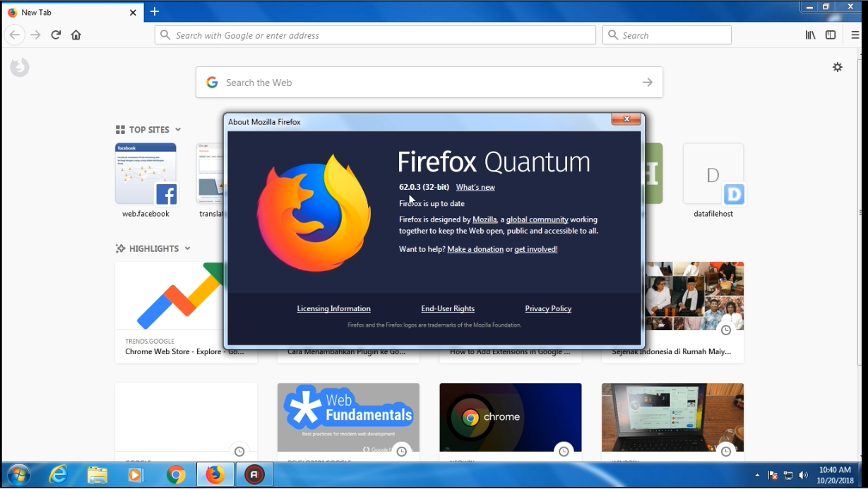Click the Firefox watermark icon at left
Viewport: 868px width, 489px height.
20,68
